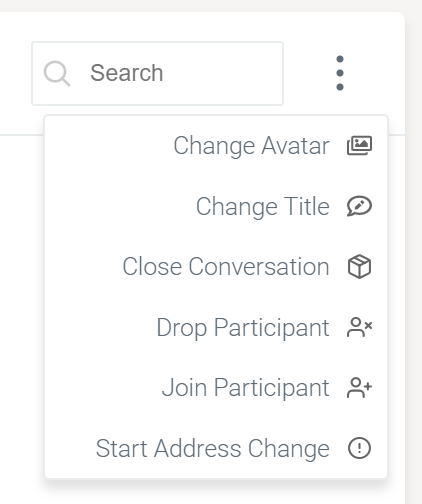This screenshot has height=504, width=422.
Task: Click the person-with-x Drop Participant icon
Action: tap(359, 327)
